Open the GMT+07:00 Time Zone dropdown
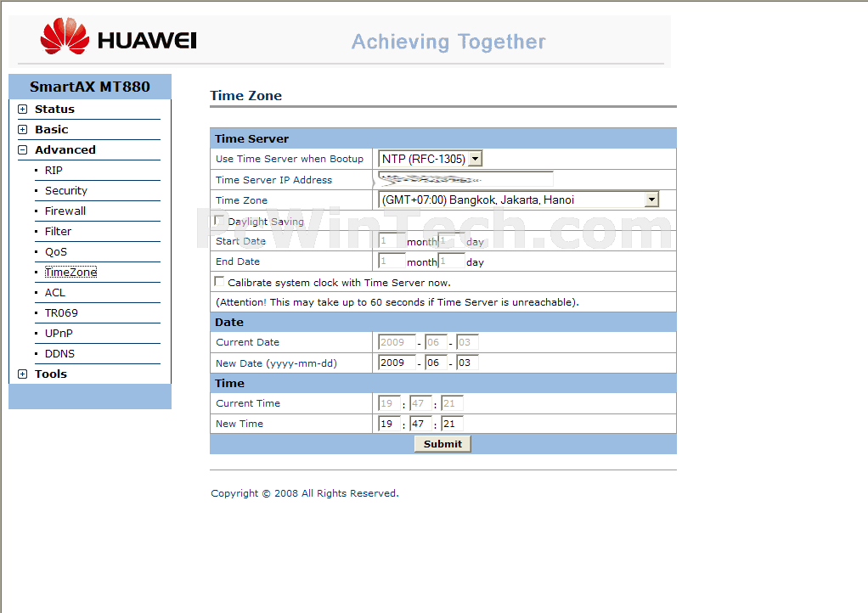This screenshot has width=868, height=613. pos(519,200)
